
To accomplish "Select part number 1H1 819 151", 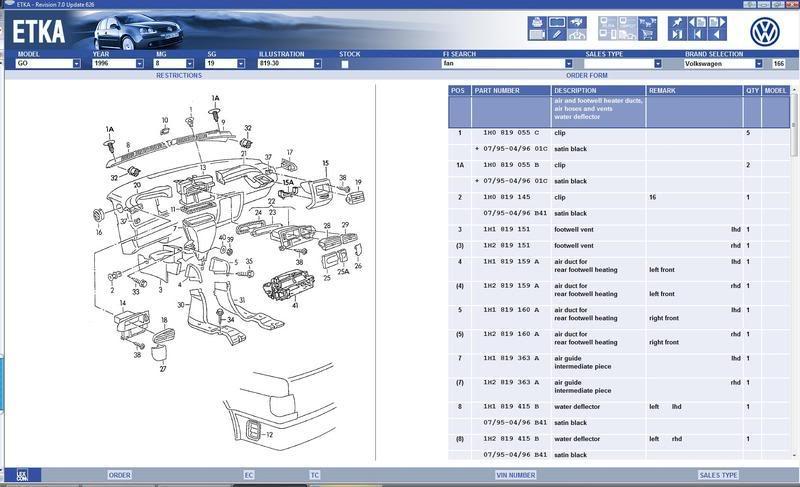I will click(507, 229).
